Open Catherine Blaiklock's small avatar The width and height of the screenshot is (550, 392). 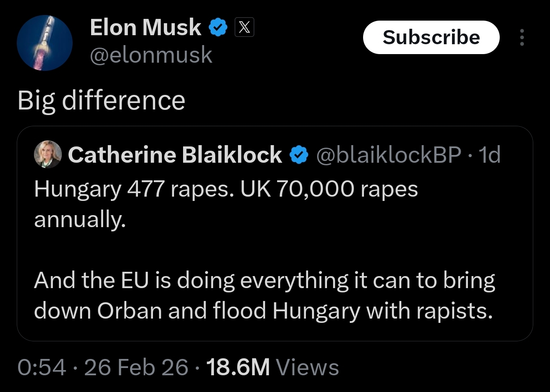(x=48, y=154)
